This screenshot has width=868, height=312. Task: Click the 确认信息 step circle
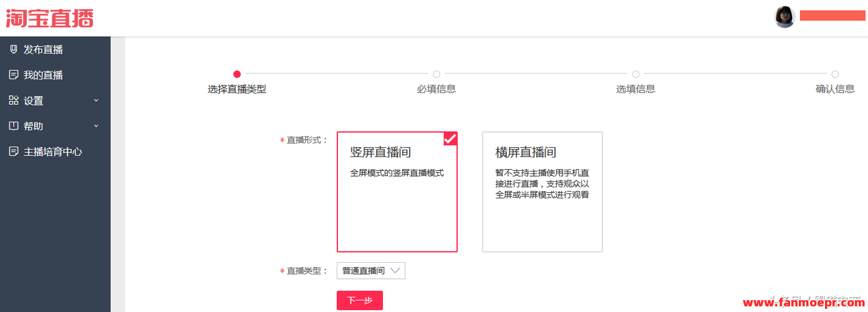[835, 74]
